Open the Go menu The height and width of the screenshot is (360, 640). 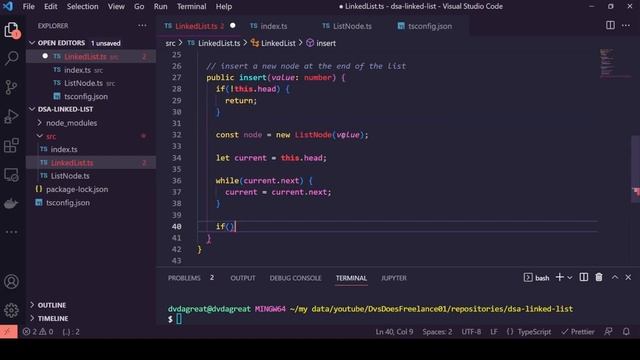click(x=139, y=7)
